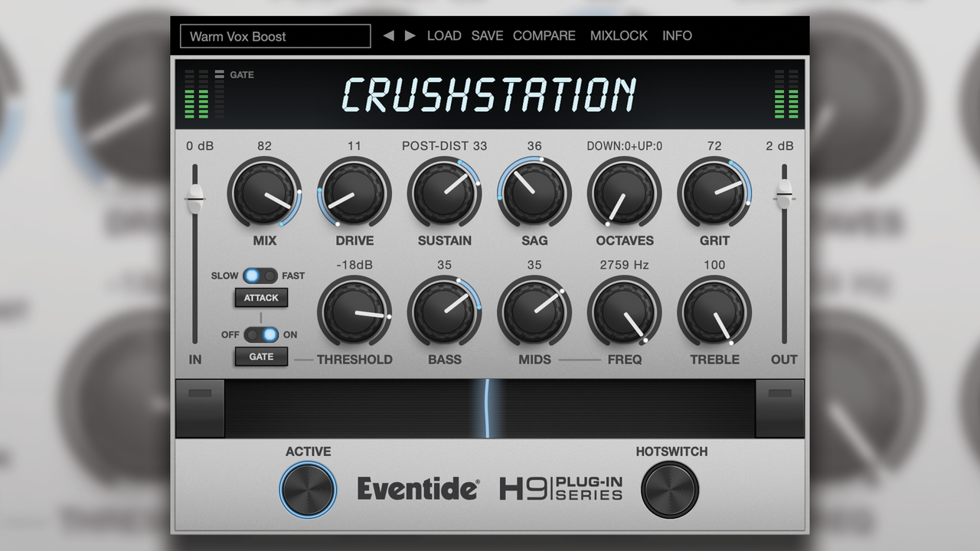Toggle COMPARE mode
The width and height of the screenshot is (980, 551).
[x=544, y=35]
